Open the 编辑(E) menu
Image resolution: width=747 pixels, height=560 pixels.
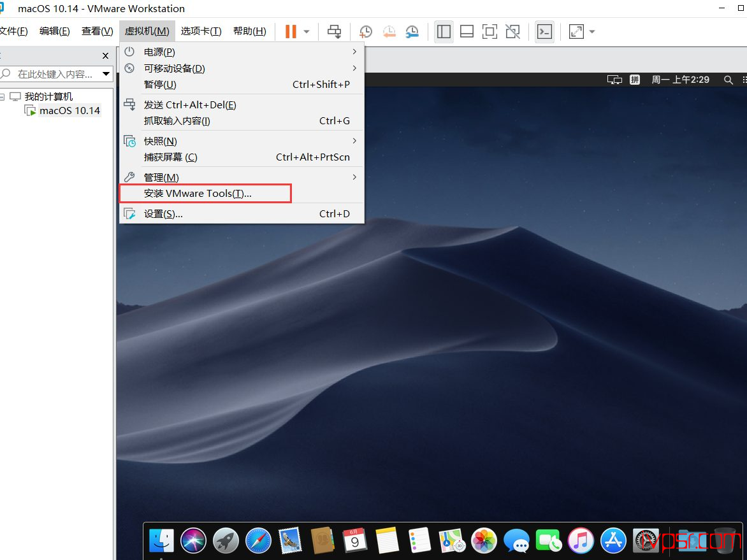coord(55,31)
